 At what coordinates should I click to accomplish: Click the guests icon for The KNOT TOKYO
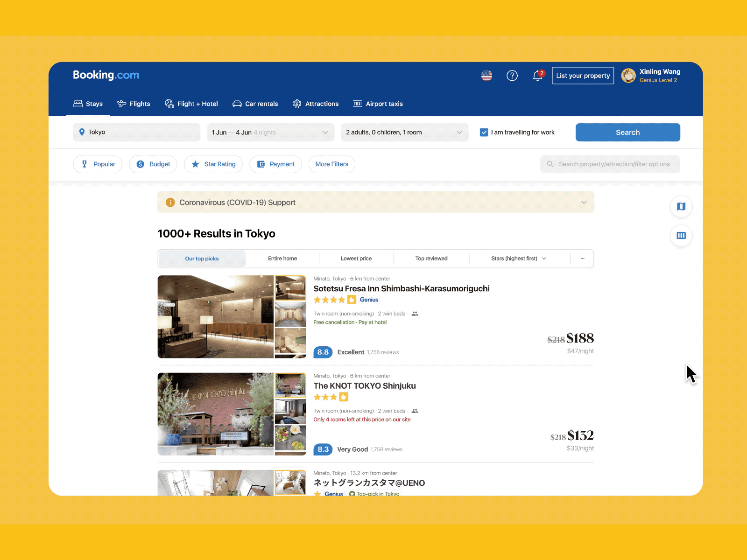click(415, 411)
